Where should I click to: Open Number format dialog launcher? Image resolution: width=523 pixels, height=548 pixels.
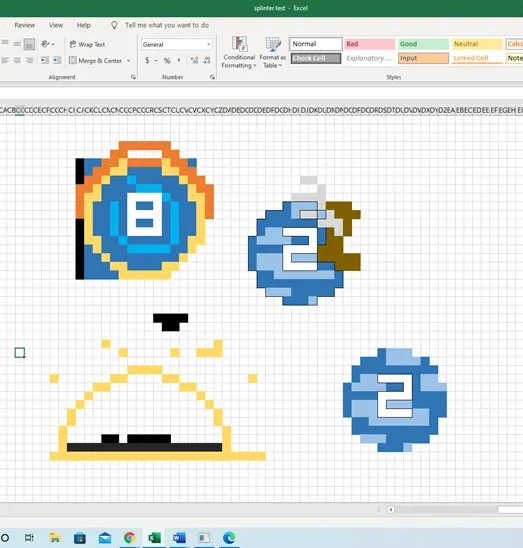tap(212, 77)
